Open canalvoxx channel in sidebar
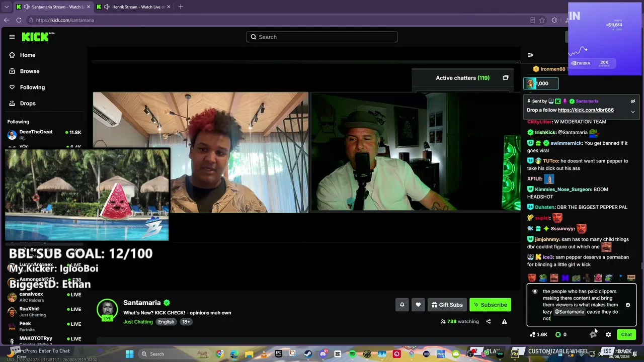Viewport: 644px width, 362px height. point(43,297)
